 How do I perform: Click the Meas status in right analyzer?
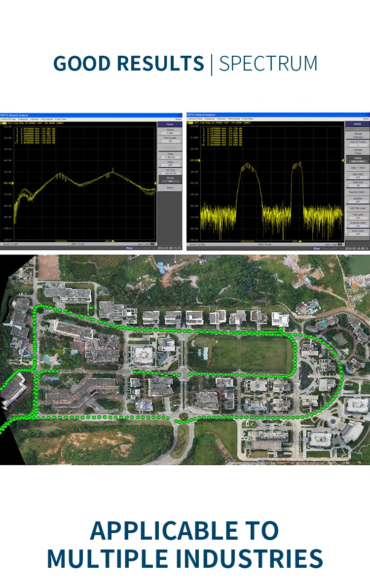pos(317,248)
